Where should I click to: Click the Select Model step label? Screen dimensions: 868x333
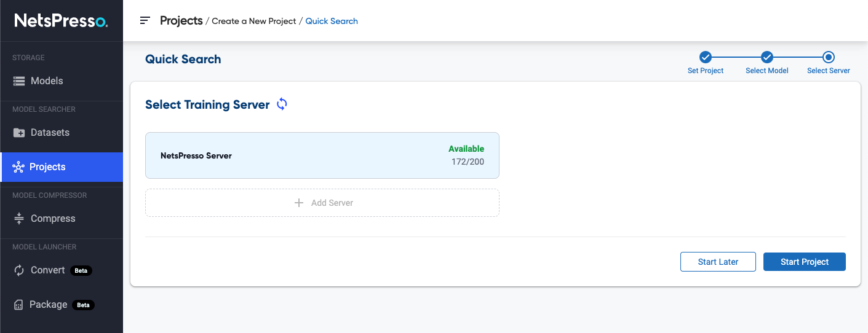pyautogui.click(x=767, y=71)
